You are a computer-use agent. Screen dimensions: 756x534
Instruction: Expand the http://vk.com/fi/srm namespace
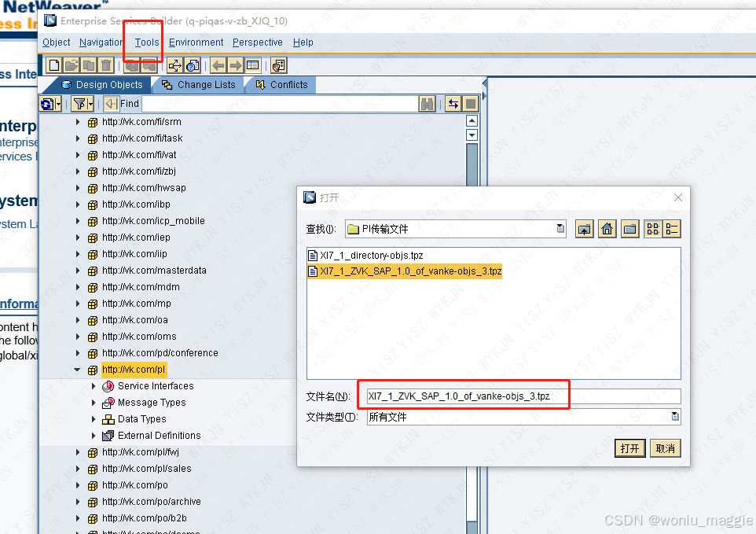pos(78,122)
